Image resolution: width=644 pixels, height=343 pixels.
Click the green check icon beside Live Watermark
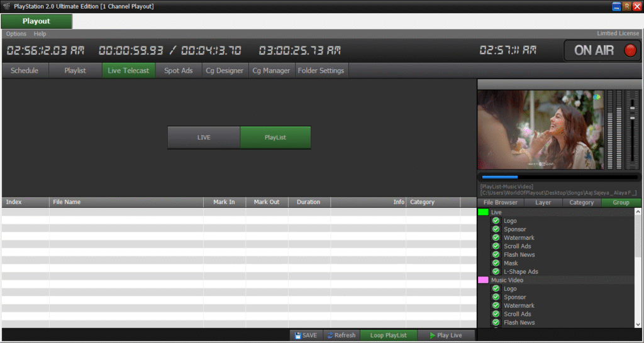pyautogui.click(x=496, y=237)
